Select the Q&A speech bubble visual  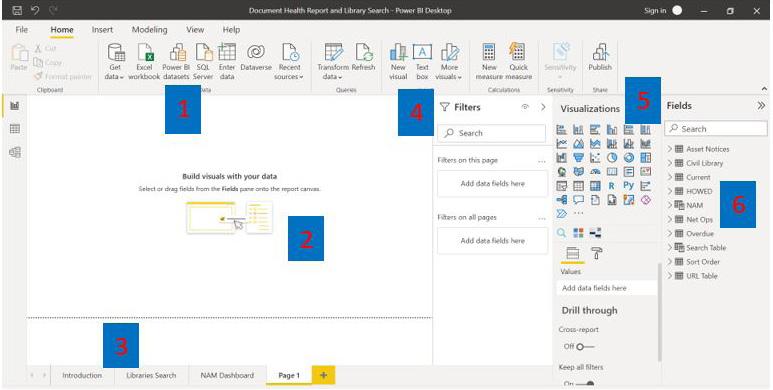(578, 200)
